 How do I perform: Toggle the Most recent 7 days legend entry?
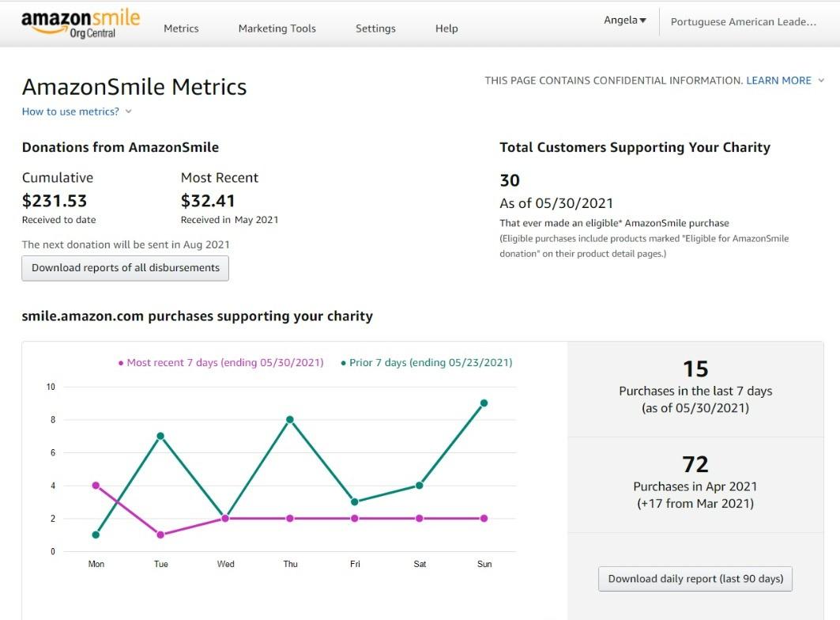pos(220,362)
